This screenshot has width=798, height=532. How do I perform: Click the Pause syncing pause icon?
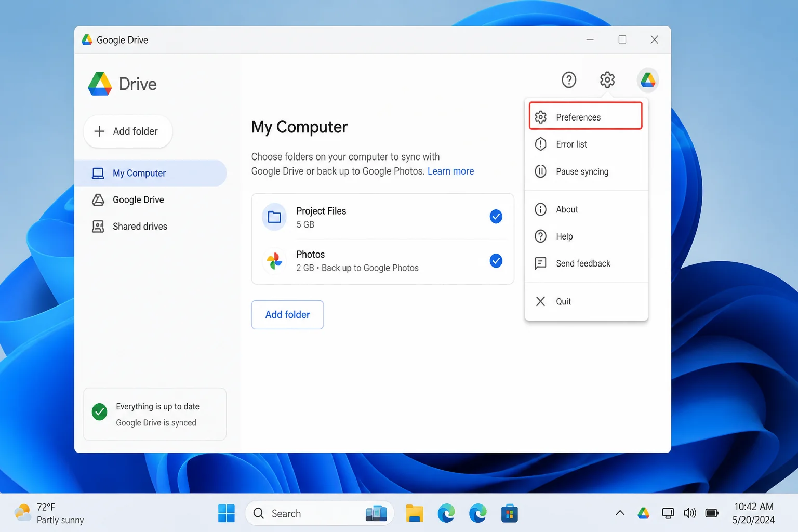pos(541,171)
